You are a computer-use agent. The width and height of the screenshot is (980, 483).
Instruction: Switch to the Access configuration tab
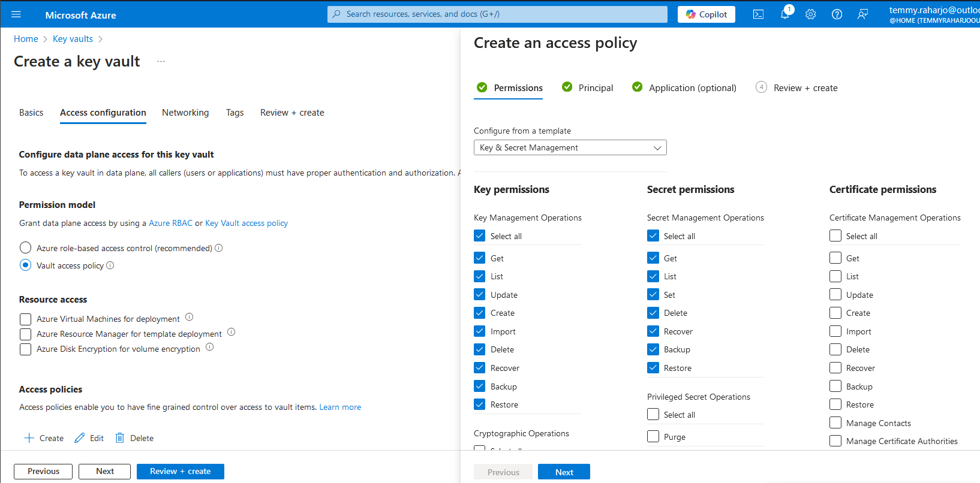[x=103, y=113]
